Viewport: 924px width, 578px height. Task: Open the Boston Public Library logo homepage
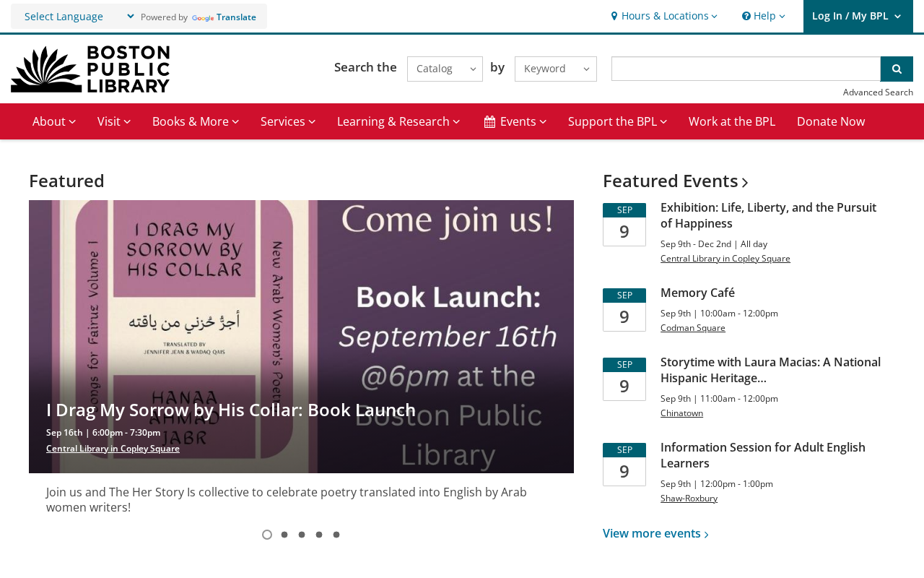click(x=90, y=69)
